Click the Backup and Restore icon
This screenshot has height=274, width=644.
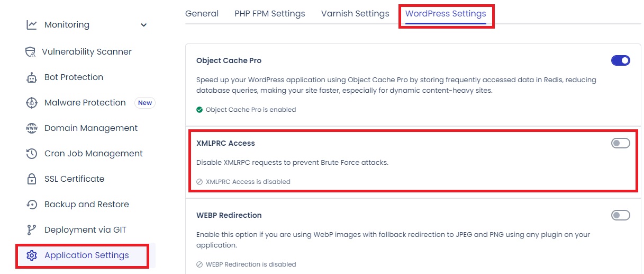[x=32, y=205]
